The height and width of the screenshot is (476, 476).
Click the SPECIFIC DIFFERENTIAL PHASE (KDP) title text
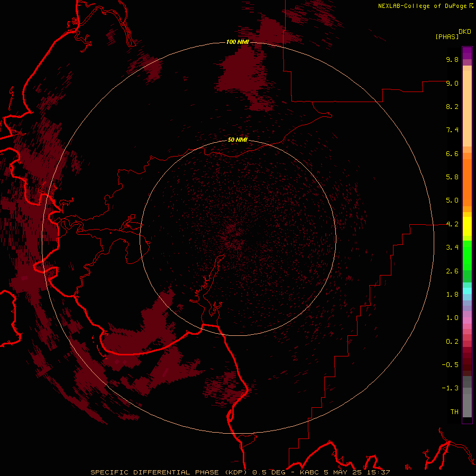coord(170,472)
